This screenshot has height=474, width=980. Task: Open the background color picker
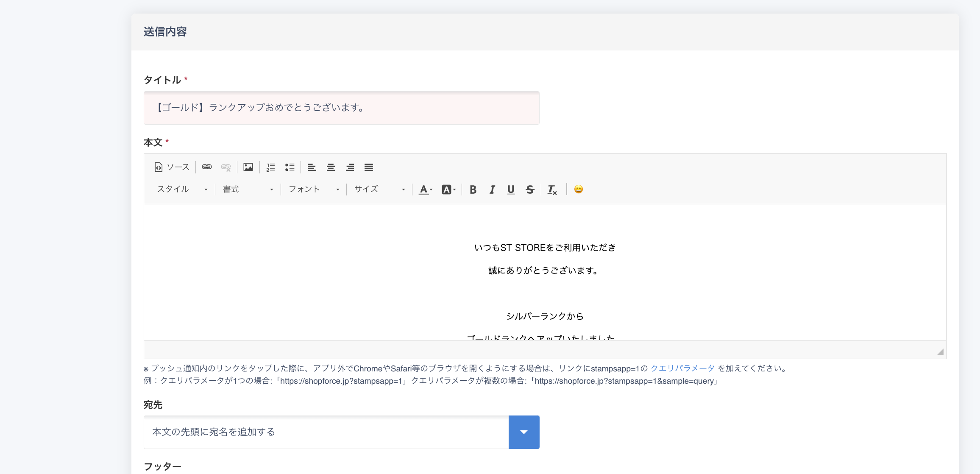coord(448,189)
